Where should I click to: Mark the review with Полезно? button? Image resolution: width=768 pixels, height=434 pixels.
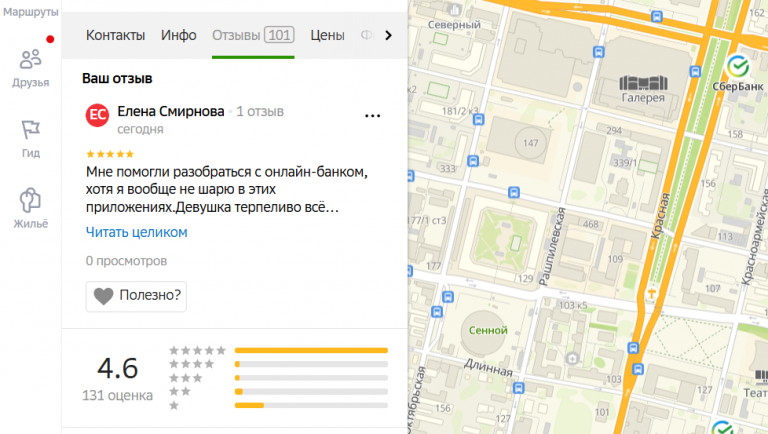[x=136, y=296]
